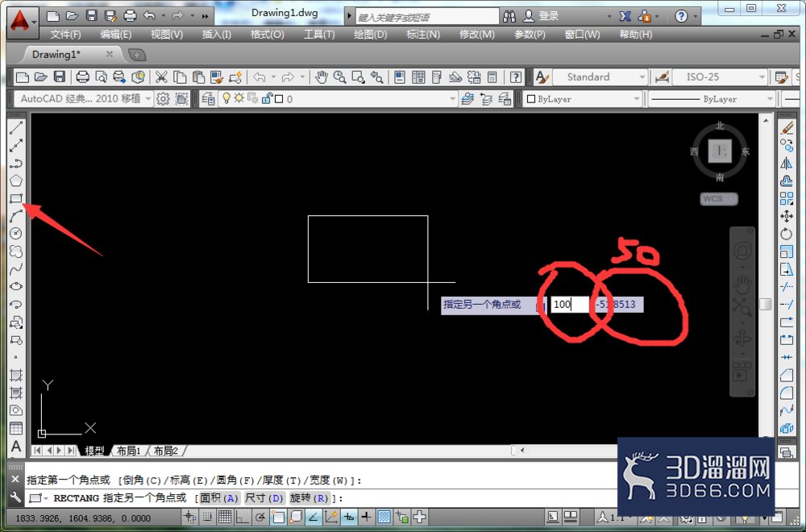The image size is (806, 532).
Task: Select the Mirror tool
Action: pyautogui.click(x=787, y=164)
